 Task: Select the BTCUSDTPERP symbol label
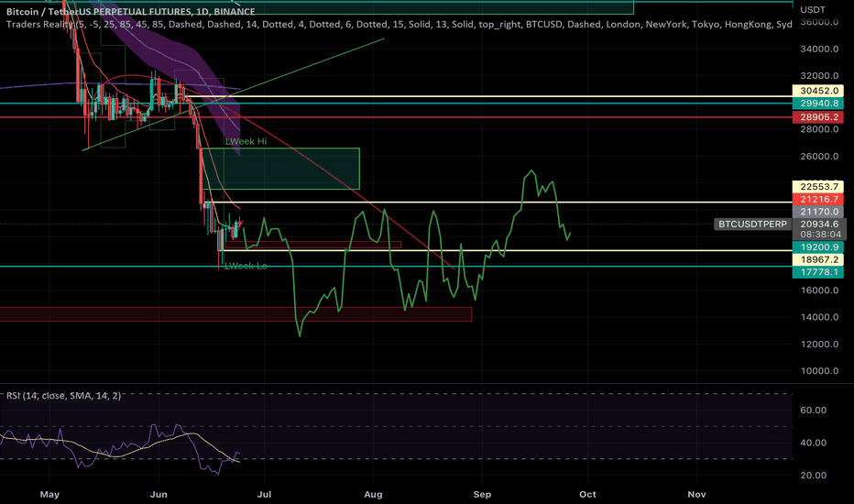pos(752,224)
